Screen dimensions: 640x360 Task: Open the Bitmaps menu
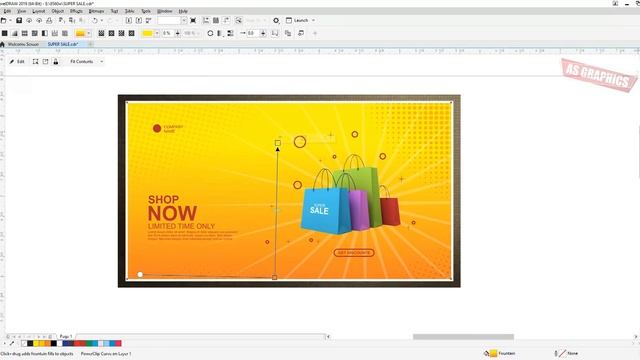[96, 11]
